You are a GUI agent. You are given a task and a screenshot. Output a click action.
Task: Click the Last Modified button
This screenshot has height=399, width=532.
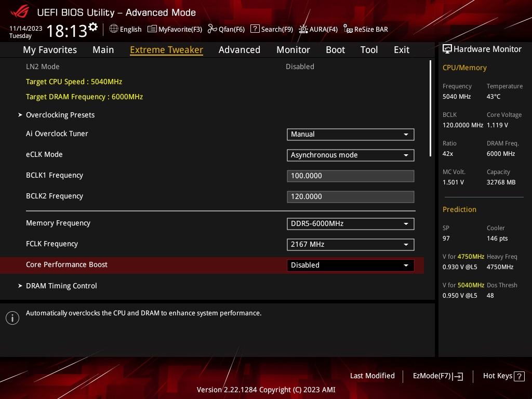pyautogui.click(x=372, y=376)
